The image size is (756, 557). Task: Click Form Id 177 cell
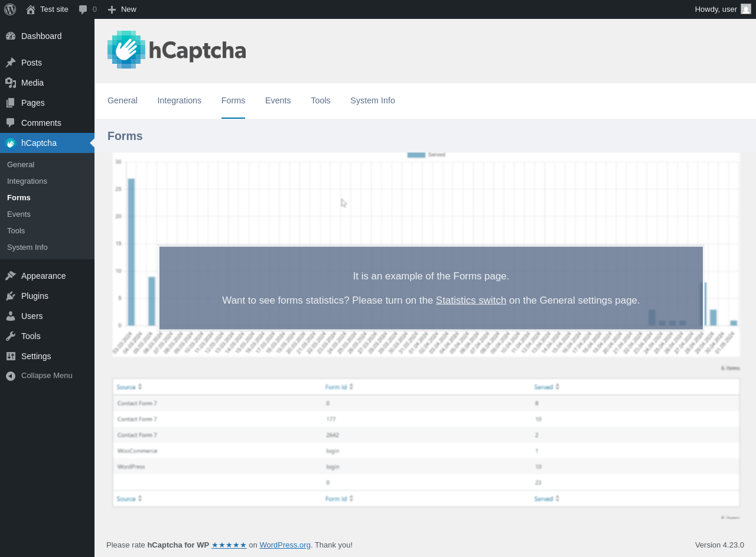click(x=331, y=419)
